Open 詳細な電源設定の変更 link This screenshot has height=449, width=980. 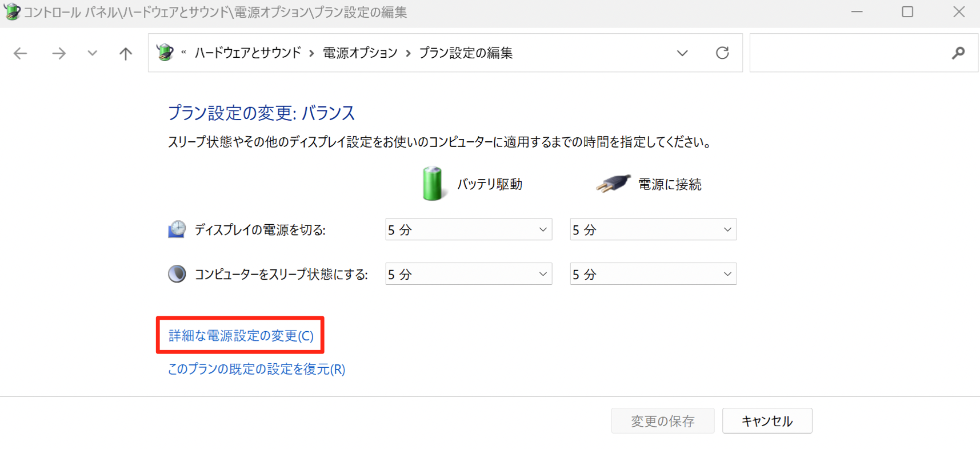[241, 336]
